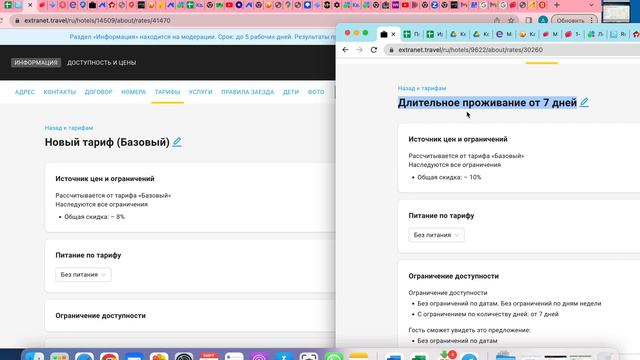Click the site lock icon in back window

(17, 20)
